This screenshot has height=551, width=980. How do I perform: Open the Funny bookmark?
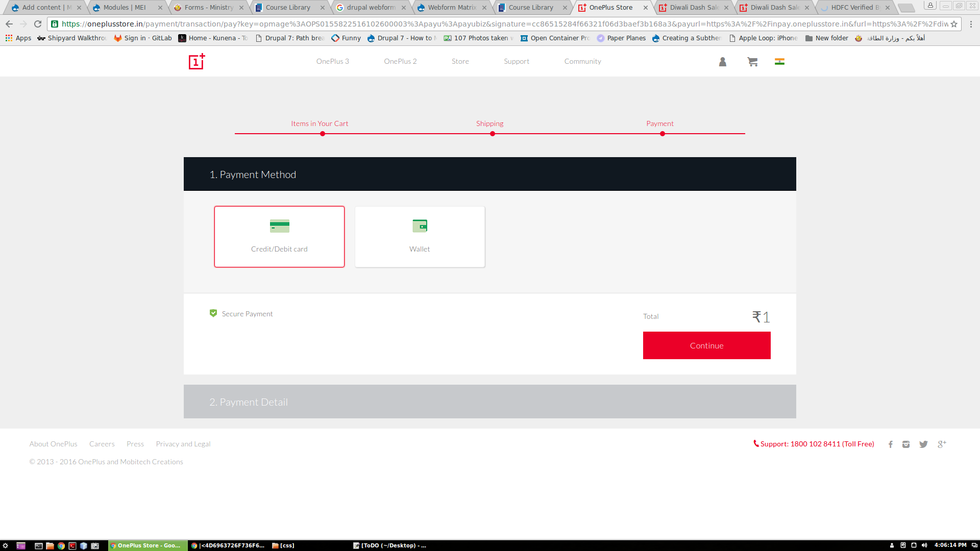[346, 38]
